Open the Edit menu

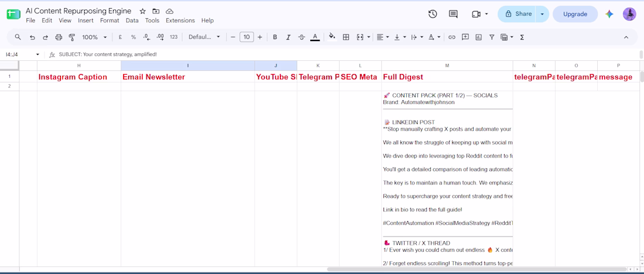click(x=47, y=20)
